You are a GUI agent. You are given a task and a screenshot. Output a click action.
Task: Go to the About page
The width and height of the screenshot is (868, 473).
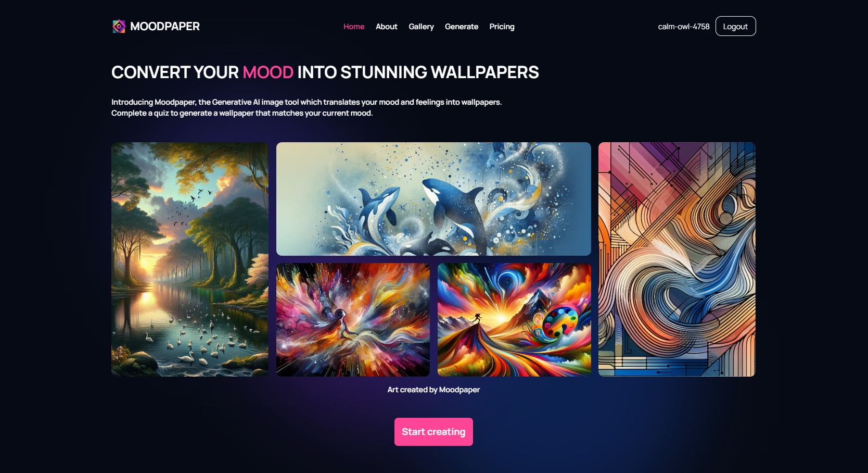pos(387,27)
